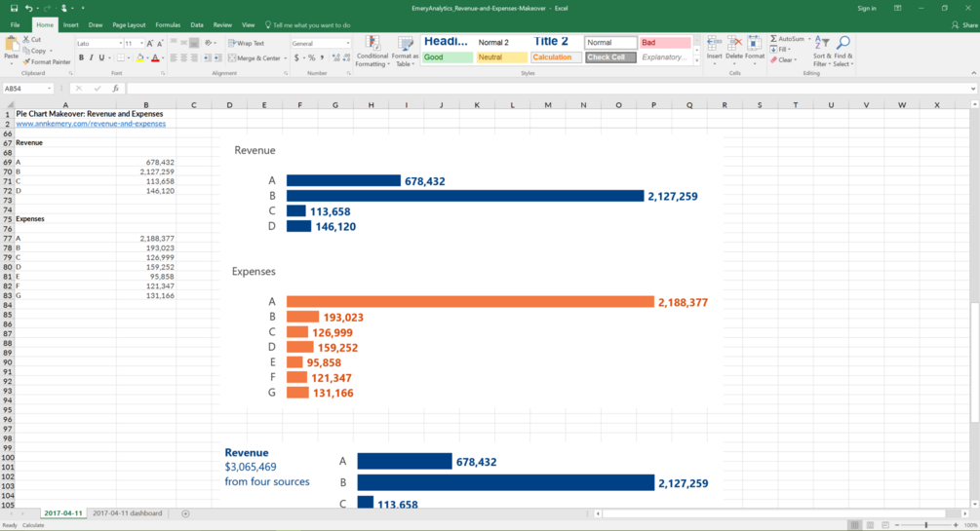
Task: Open the annkemery.com revenue-and-expenses link
Action: (91, 124)
